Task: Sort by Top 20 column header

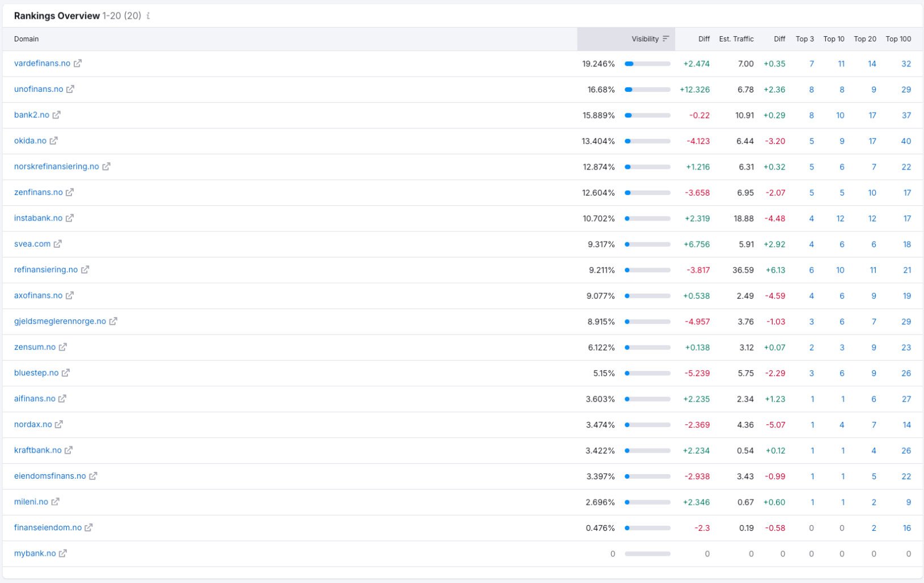Action: point(865,39)
